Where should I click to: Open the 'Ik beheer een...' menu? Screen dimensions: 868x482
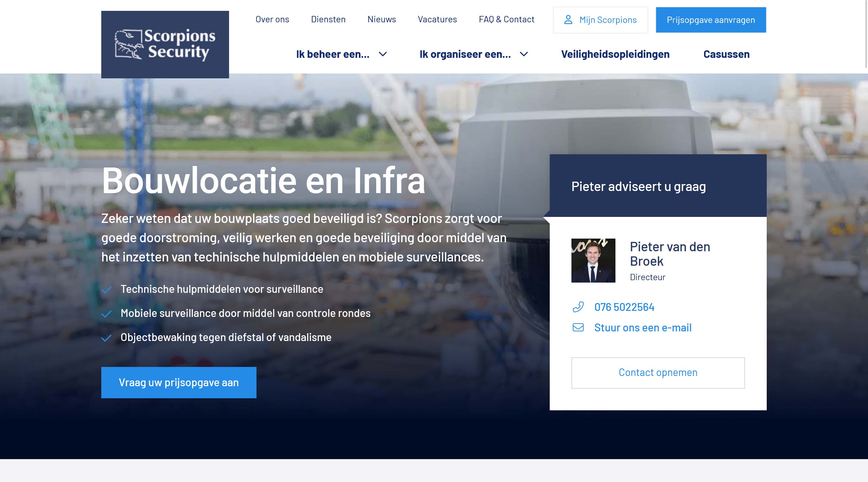pos(332,54)
